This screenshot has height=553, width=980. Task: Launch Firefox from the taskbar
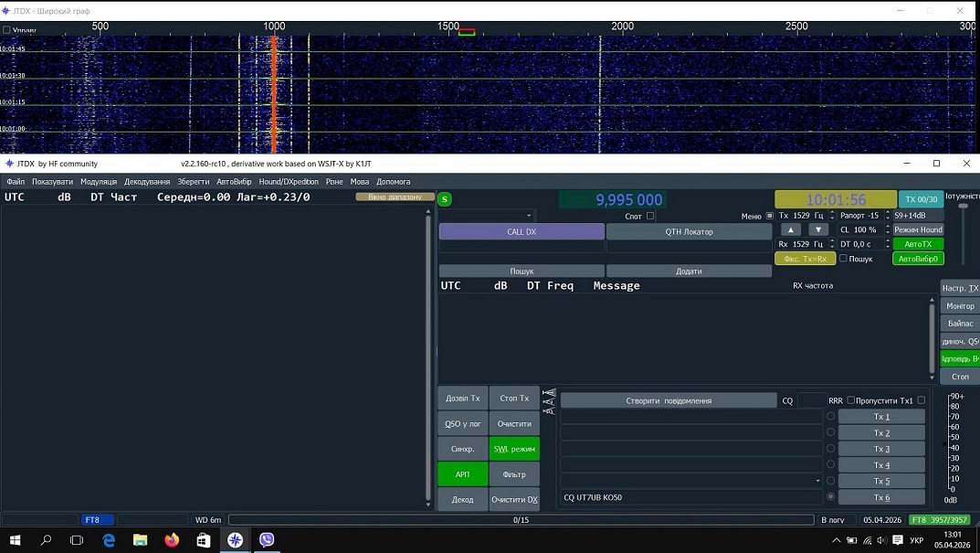(x=172, y=540)
